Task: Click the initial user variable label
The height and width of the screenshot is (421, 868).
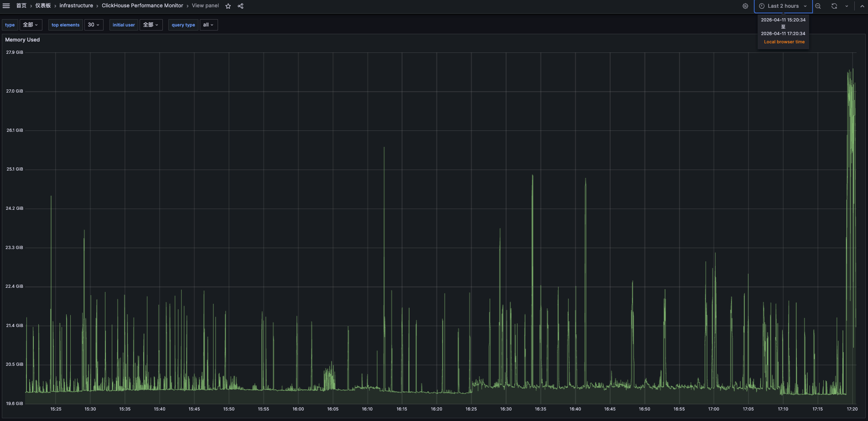Action: coord(124,25)
